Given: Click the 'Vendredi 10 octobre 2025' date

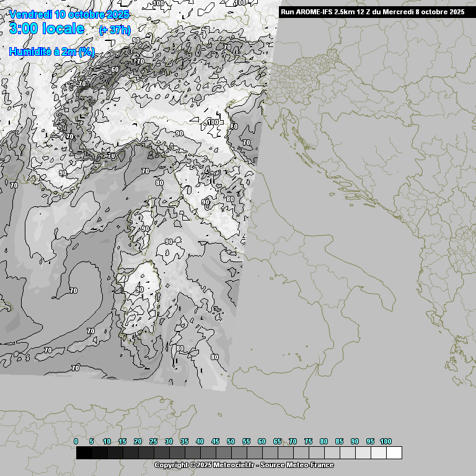Looking at the screenshot, I should tap(70, 14).
